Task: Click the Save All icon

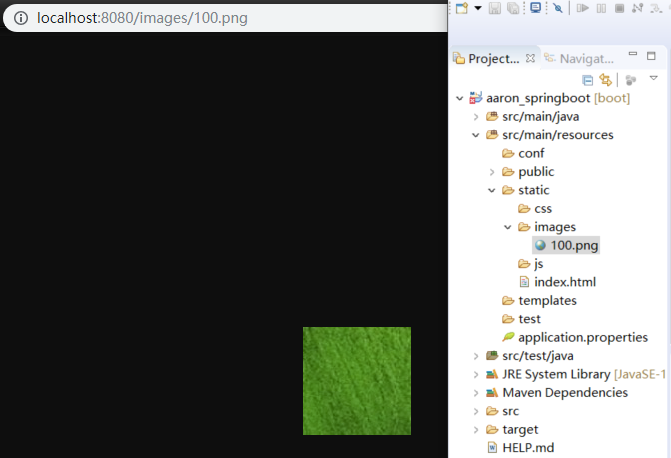Action: click(x=513, y=8)
